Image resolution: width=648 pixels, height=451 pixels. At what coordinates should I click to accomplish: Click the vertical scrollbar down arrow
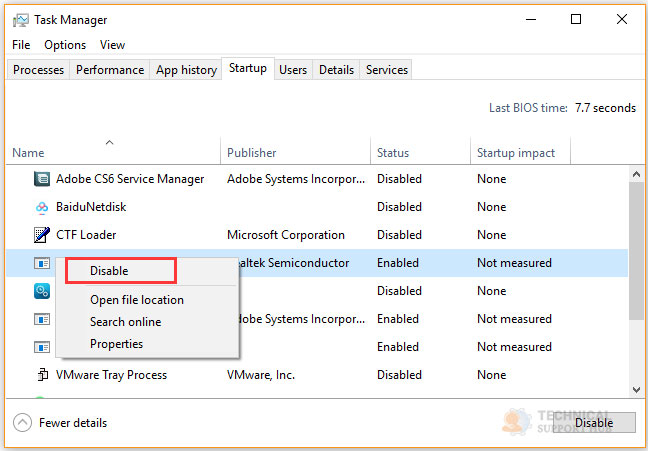tap(635, 388)
